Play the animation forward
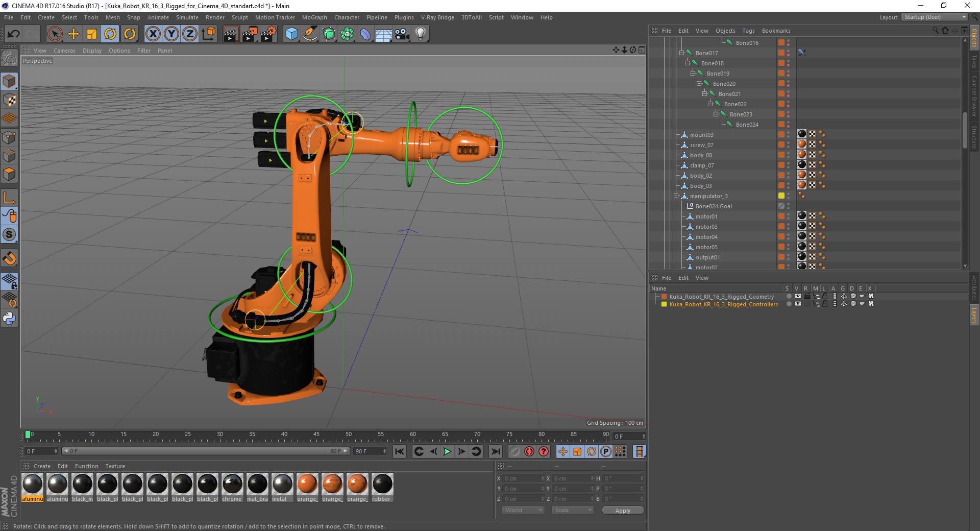This screenshot has width=980, height=531. [447, 451]
